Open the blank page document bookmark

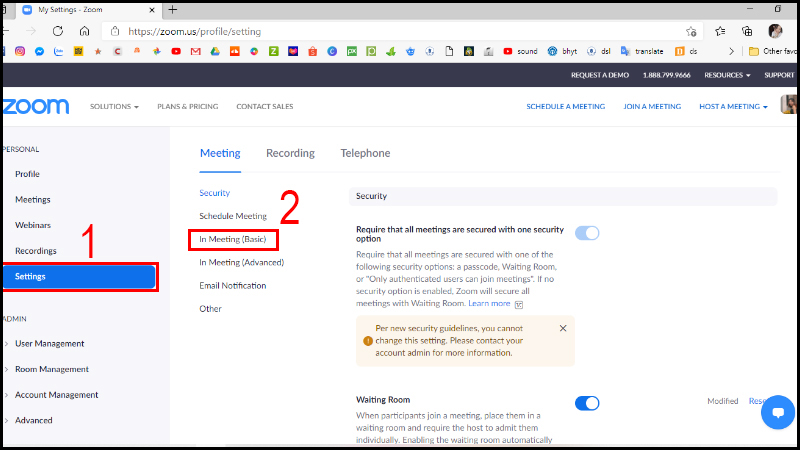[449, 51]
